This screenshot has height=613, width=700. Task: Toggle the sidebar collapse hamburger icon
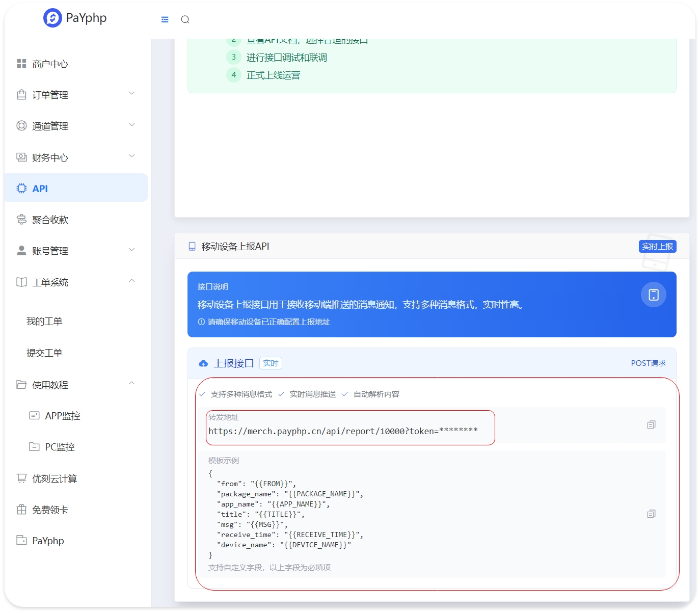pyautogui.click(x=165, y=19)
